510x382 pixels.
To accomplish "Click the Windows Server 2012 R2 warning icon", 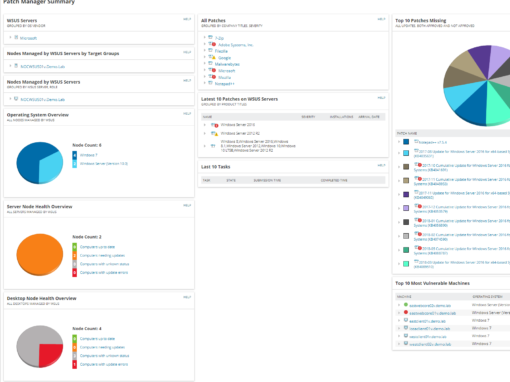I will point(215,133).
